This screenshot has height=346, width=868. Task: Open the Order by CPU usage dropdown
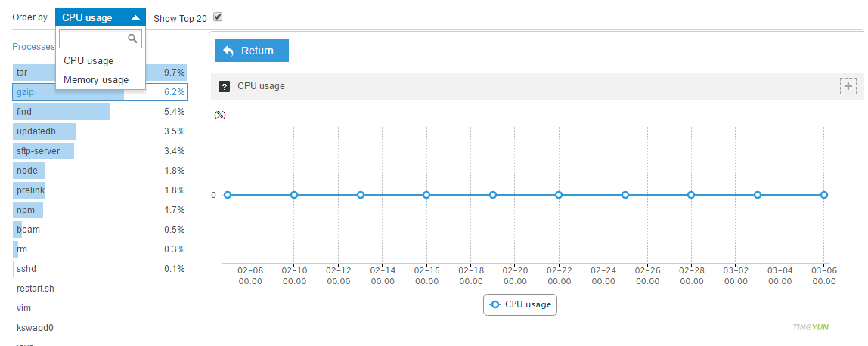[x=100, y=17]
